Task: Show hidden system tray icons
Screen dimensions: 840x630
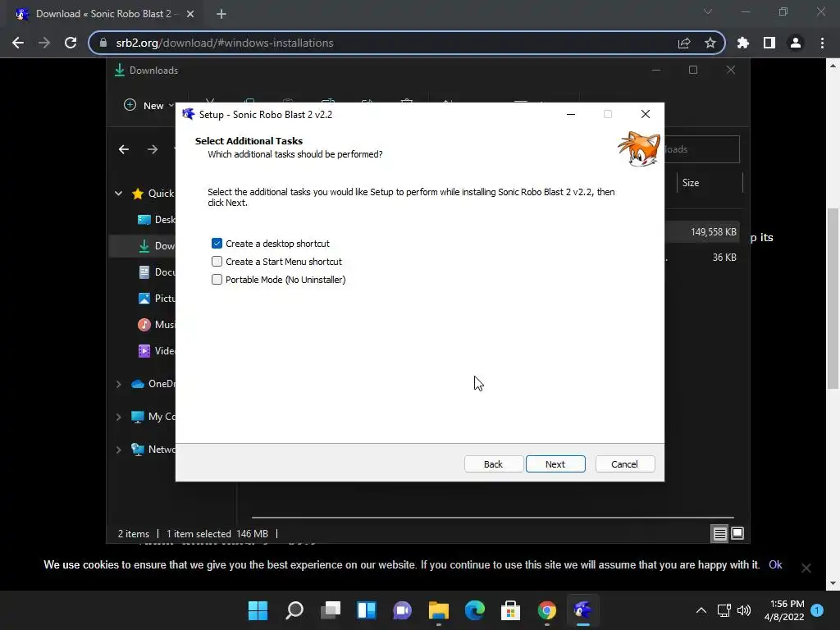Action: click(x=701, y=610)
